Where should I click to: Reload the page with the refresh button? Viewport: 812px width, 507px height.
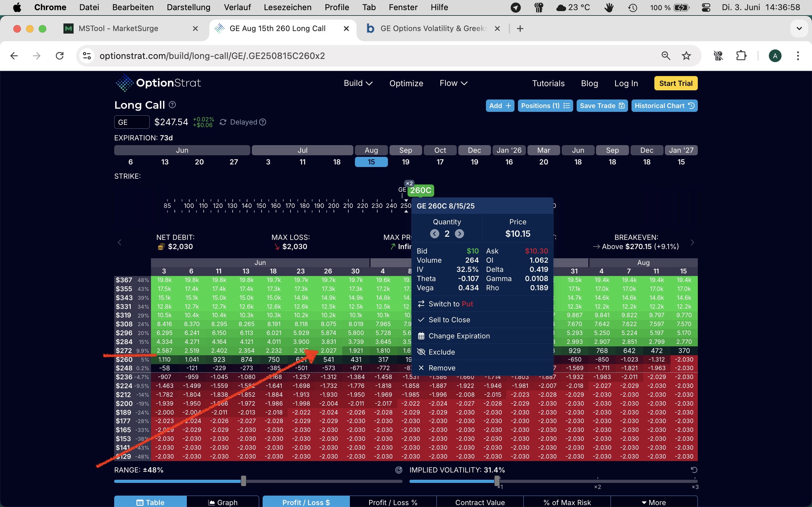click(60, 56)
